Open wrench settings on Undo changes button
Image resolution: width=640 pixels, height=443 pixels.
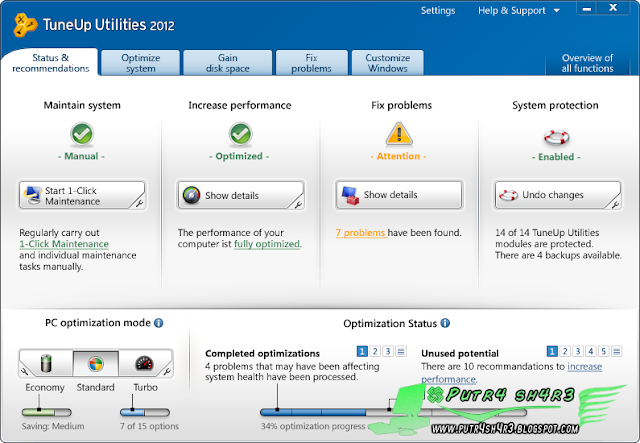[x=615, y=204]
